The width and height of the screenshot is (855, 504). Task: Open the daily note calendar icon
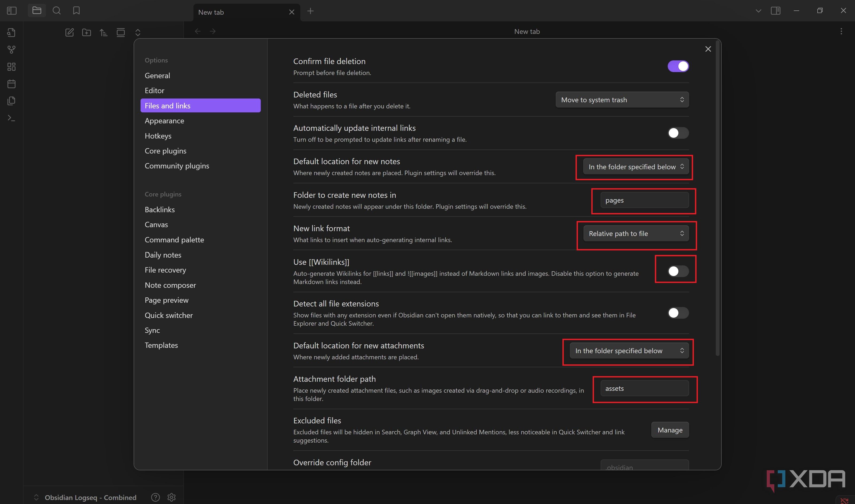(11, 84)
